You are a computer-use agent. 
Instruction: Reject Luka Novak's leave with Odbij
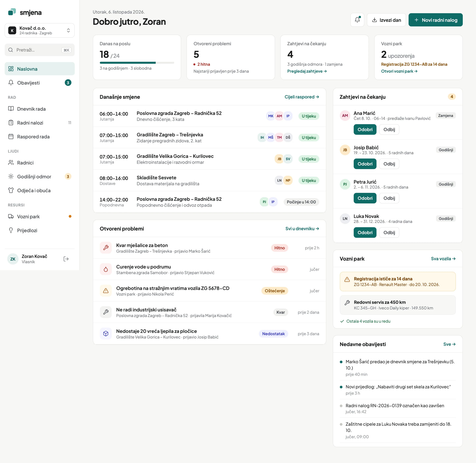click(389, 232)
